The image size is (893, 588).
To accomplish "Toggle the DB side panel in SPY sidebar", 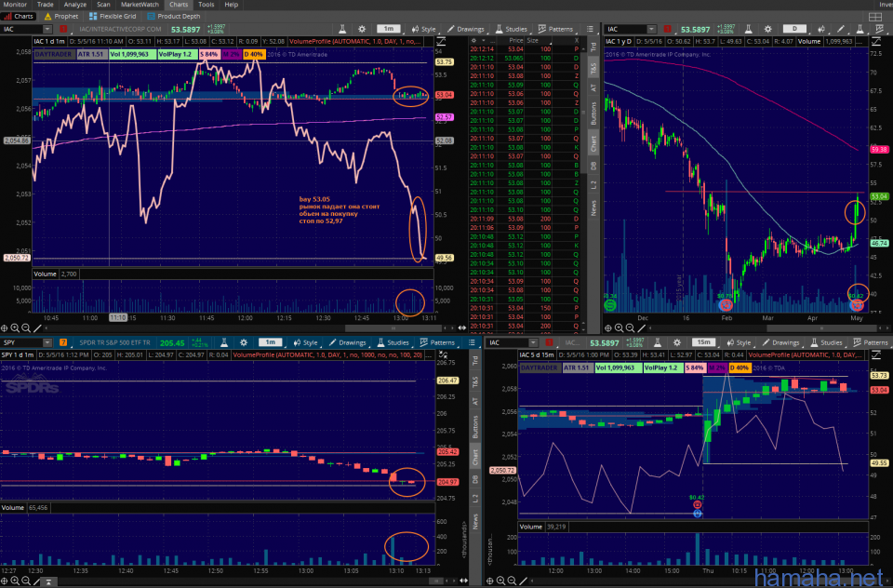I will pos(475,480).
